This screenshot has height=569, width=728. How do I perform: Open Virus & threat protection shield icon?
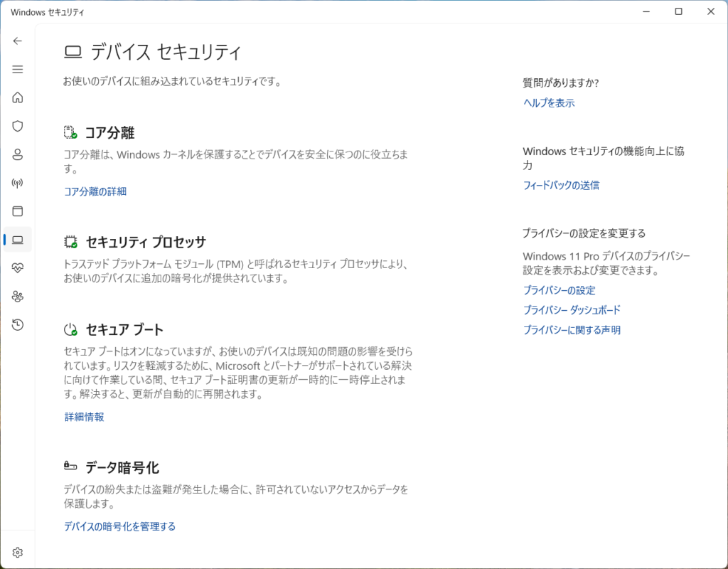(x=18, y=126)
